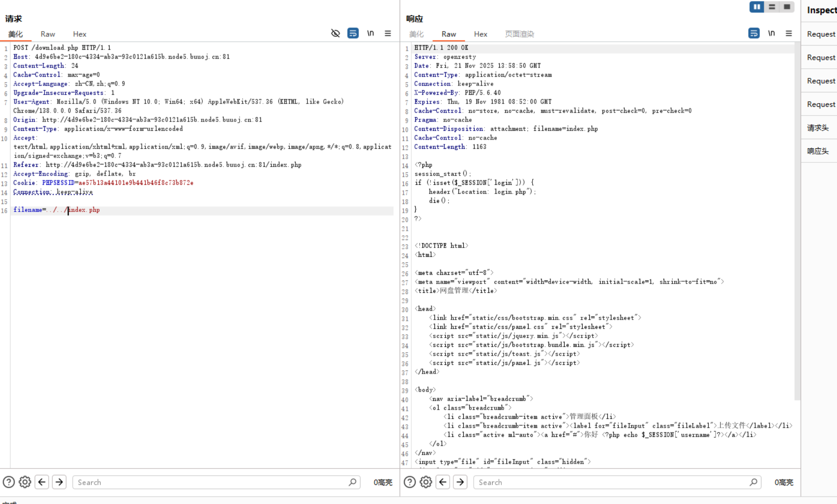Switch response view to Hex tab

[480, 34]
